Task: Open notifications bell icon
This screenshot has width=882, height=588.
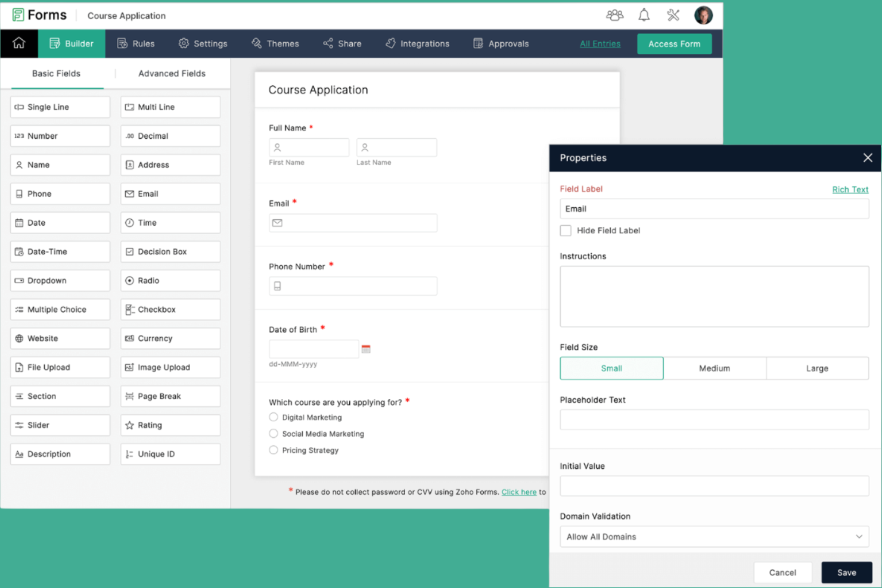Action: [644, 15]
